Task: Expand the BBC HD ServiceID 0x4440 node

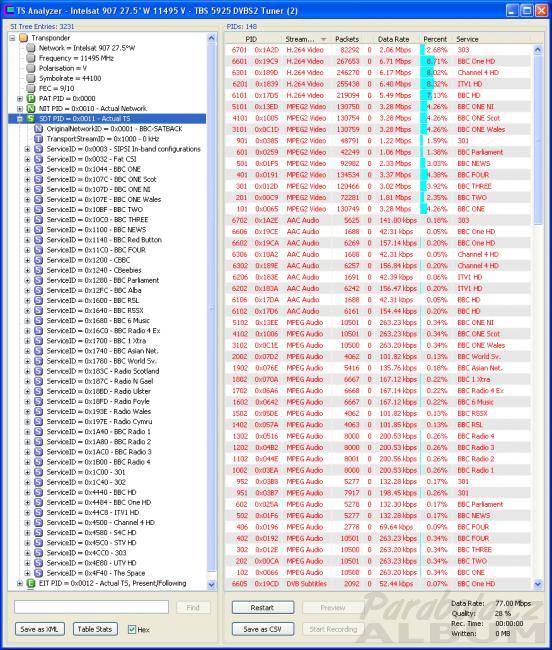Action: coord(27,492)
